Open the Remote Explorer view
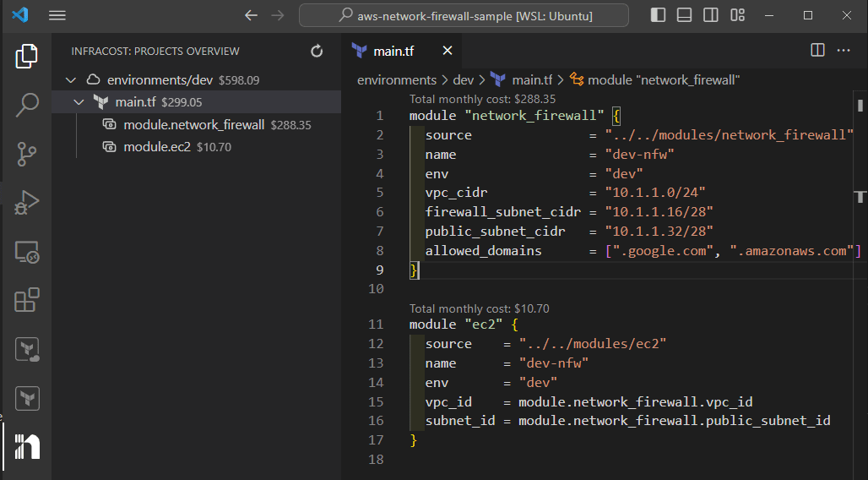 (26, 252)
